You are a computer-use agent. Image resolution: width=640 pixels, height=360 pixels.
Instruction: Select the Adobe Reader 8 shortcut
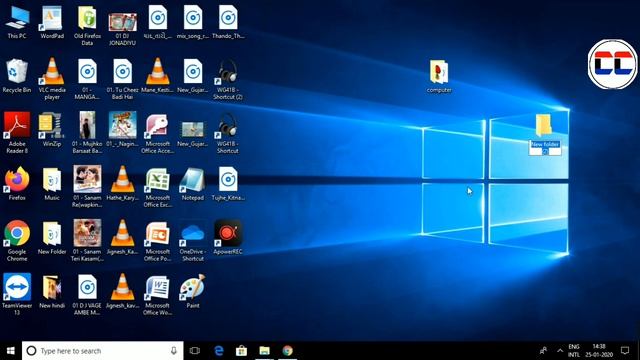point(17,133)
